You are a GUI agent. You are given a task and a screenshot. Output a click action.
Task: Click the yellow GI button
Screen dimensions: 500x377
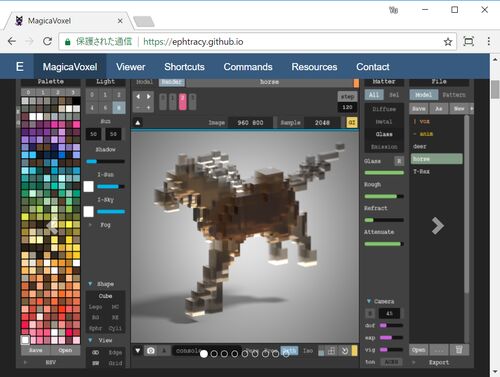click(352, 123)
